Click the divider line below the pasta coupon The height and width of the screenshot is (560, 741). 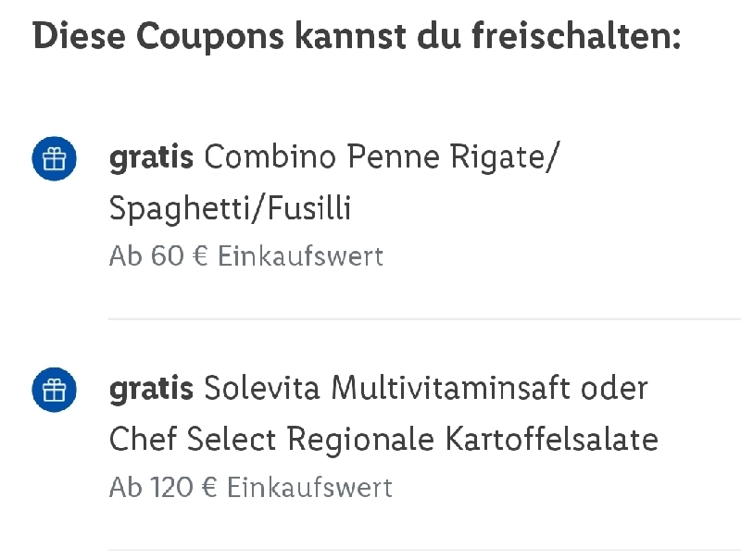[x=424, y=319]
